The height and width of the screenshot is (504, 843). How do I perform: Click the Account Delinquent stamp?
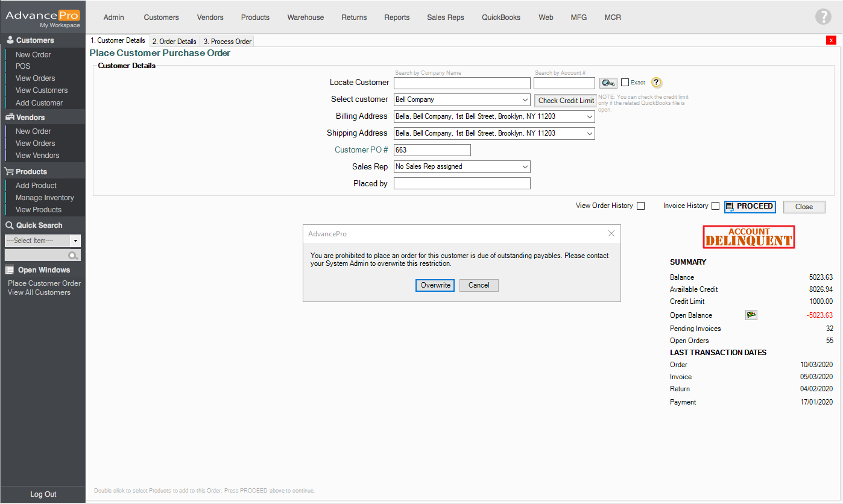coord(748,237)
